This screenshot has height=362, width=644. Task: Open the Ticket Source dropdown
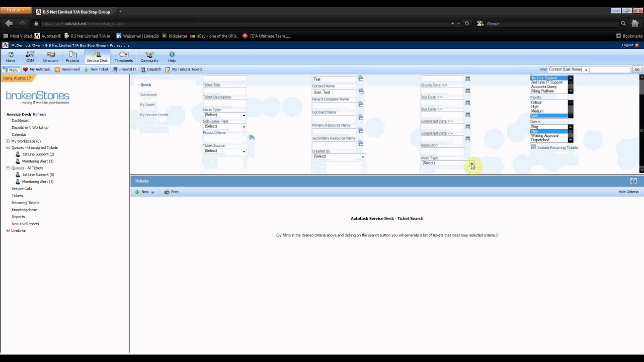225,151
